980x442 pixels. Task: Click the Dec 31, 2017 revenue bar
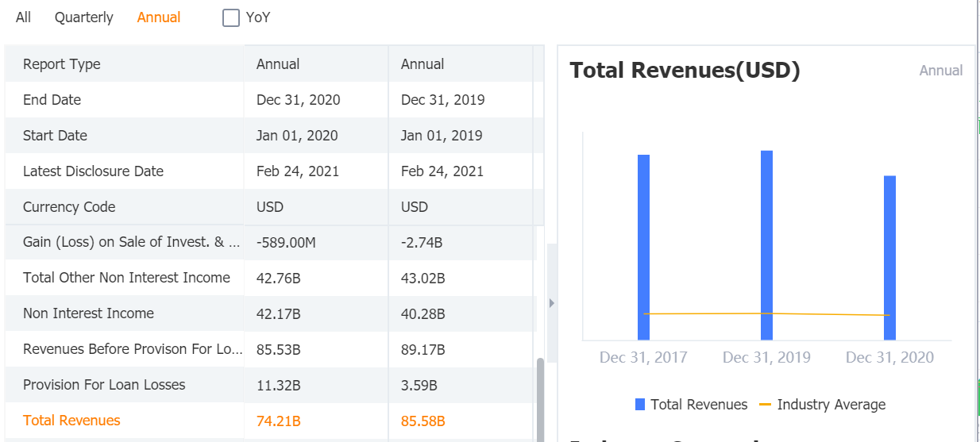click(643, 246)
